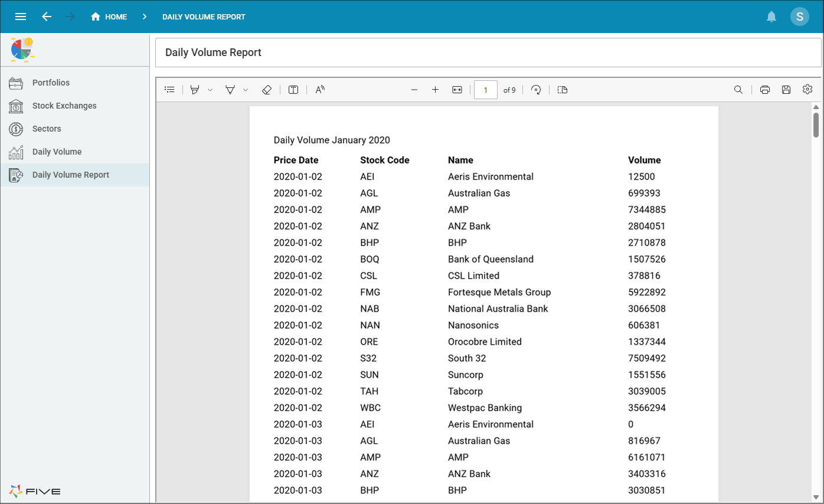This screenshot has height=504, width=824.
Task: Click the add text box tool
Action: (x=293, y=90)
